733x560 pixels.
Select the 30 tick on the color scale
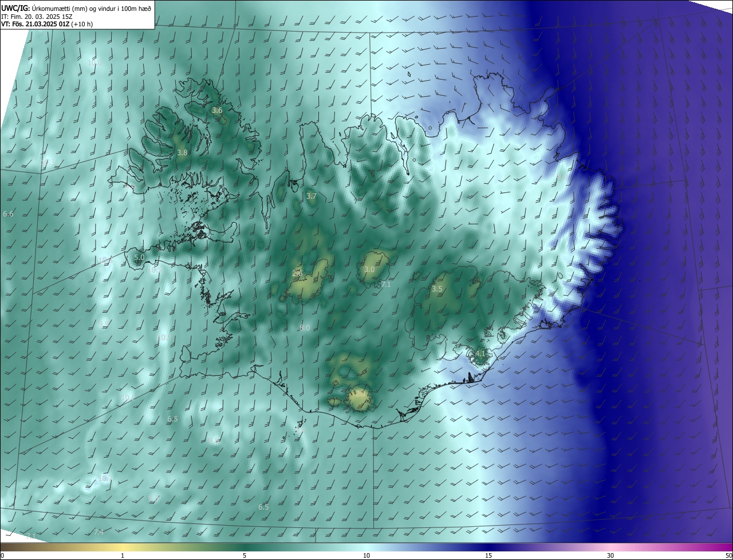pyautogui.click(x=610, y=555)
